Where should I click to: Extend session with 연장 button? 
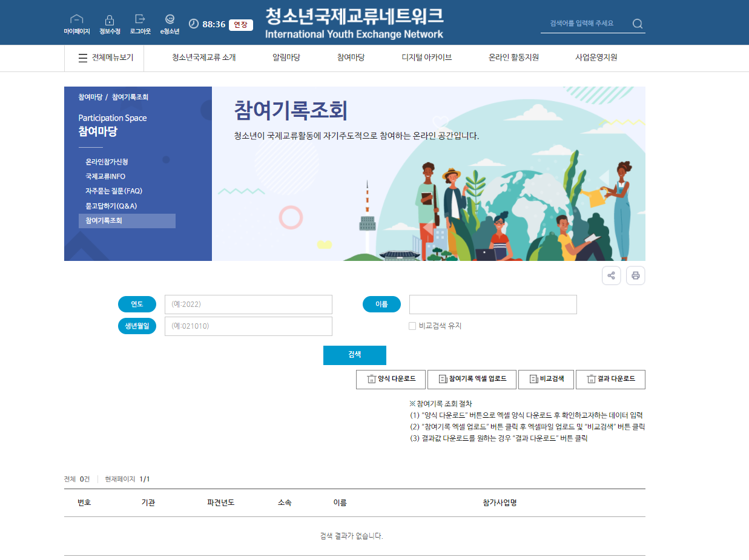[240, 24]
